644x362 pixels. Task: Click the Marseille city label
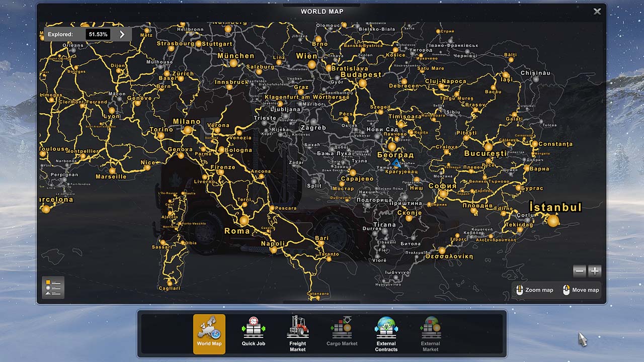pyautogui.click(x=111, y=176)
